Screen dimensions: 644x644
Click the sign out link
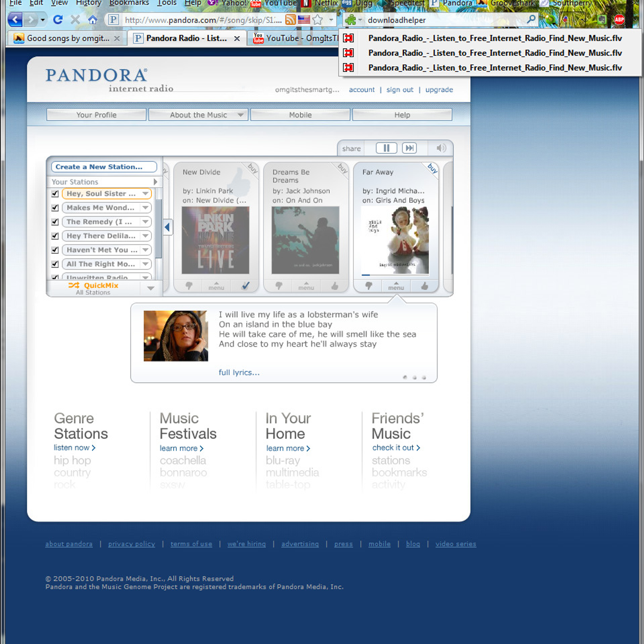point(400,89)
